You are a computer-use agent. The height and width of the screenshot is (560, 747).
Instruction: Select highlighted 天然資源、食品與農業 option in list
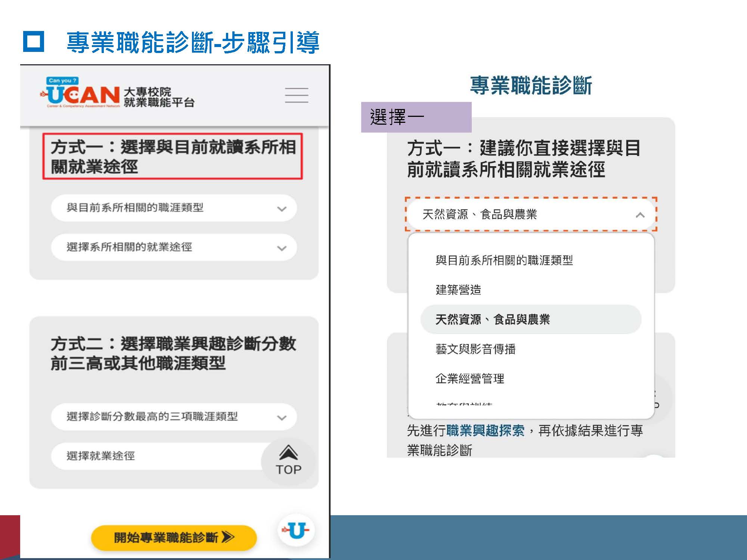531,320
